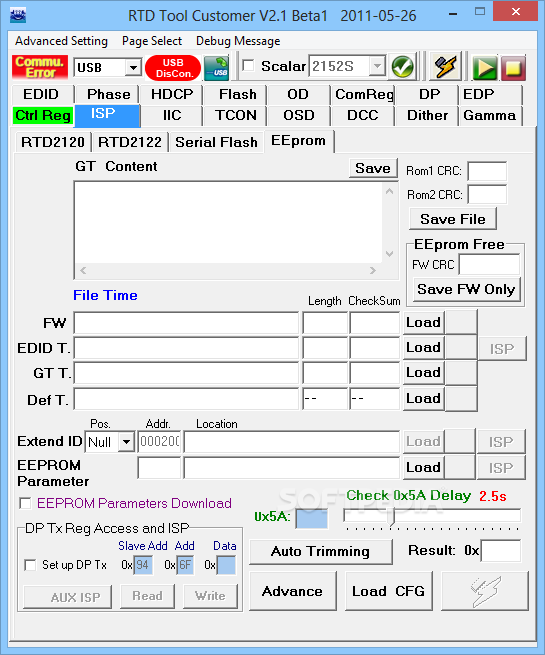Click the application icon in title bar
The width and height of the screenshot is (545, 655).
pyautogui.click(x=18, y=15)
